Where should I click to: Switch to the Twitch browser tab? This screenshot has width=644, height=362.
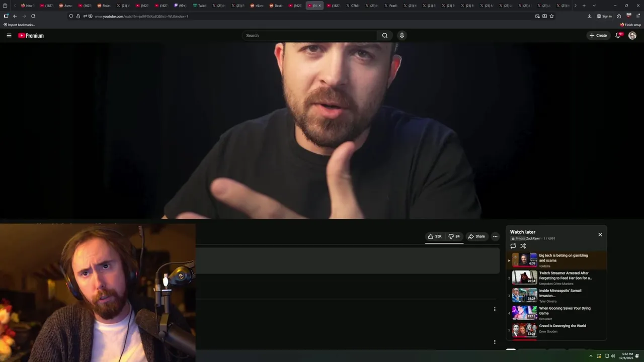[x=200, y=6]
